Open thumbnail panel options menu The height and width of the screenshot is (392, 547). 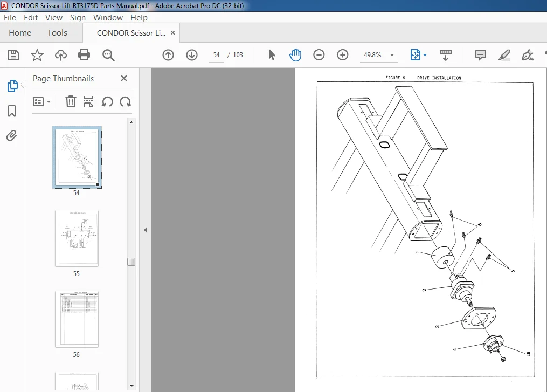[41, 101]
